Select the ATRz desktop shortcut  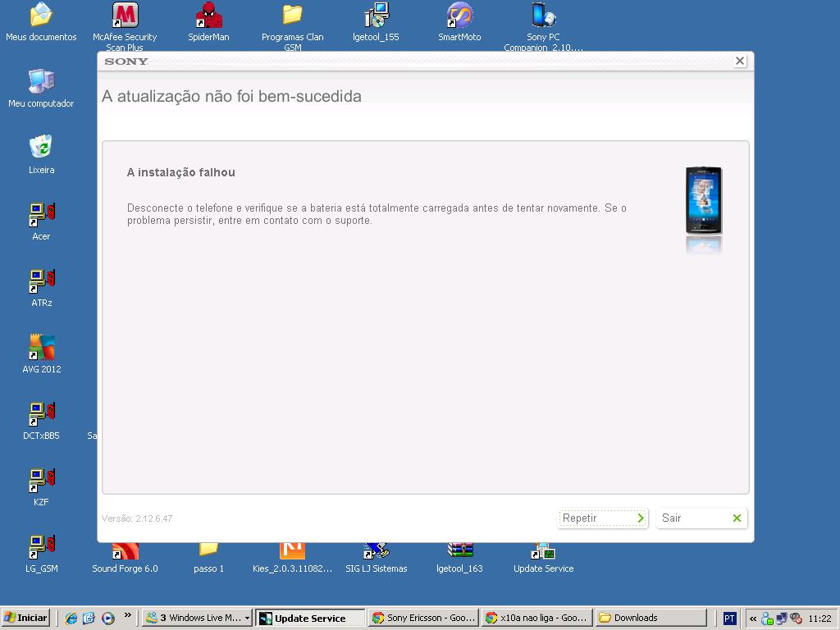click(41, 288)
